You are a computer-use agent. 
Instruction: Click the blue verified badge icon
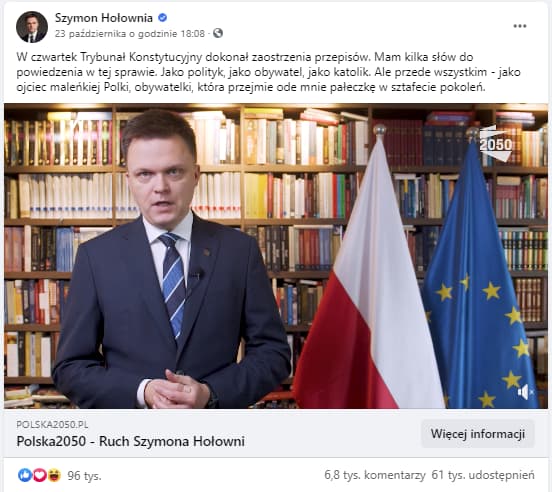162,18
